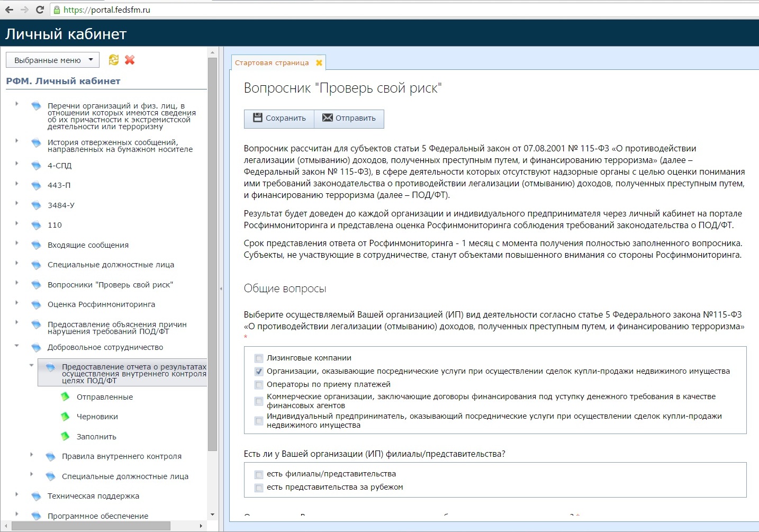Check есть филиалы/представительства
Image resolution: width=759 pixels, height=532 pixels.
259,474
